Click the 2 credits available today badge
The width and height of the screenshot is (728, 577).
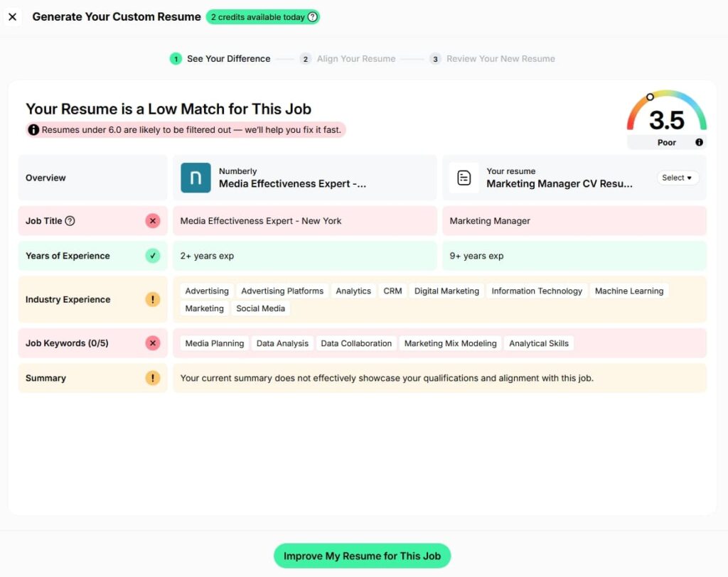coord(257,17)
